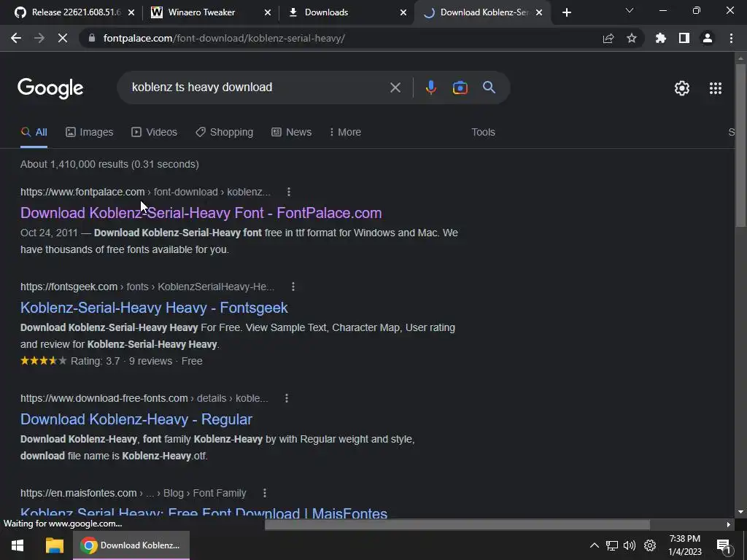Open a new browser tab
747x560 pixels.
(x=566, y=12)
